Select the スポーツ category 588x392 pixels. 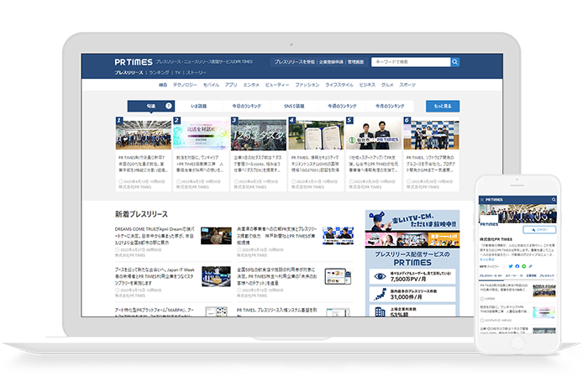pyautogui.click(x=407, y=85)
